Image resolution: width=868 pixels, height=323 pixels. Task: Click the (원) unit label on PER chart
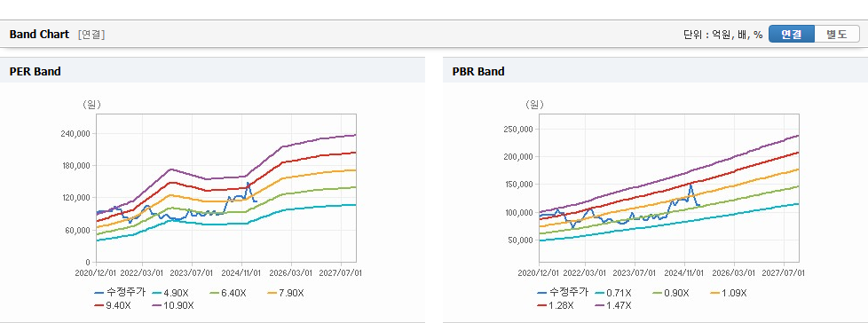92,104
